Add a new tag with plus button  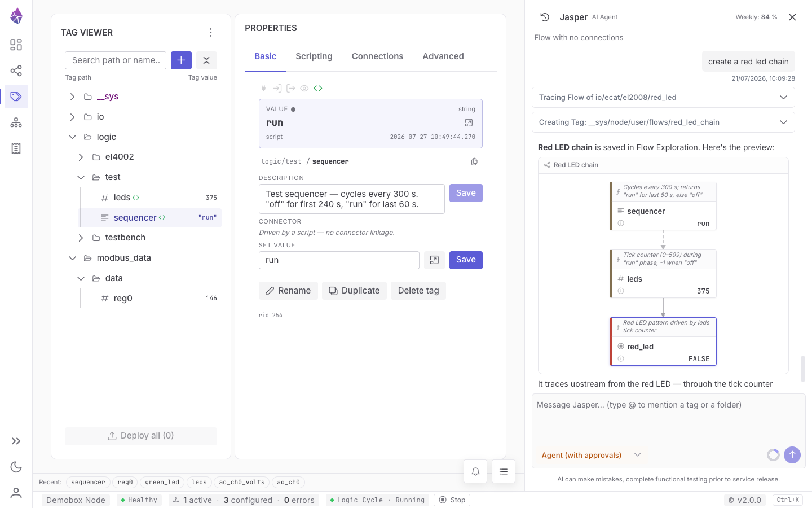tap(181, 60)
